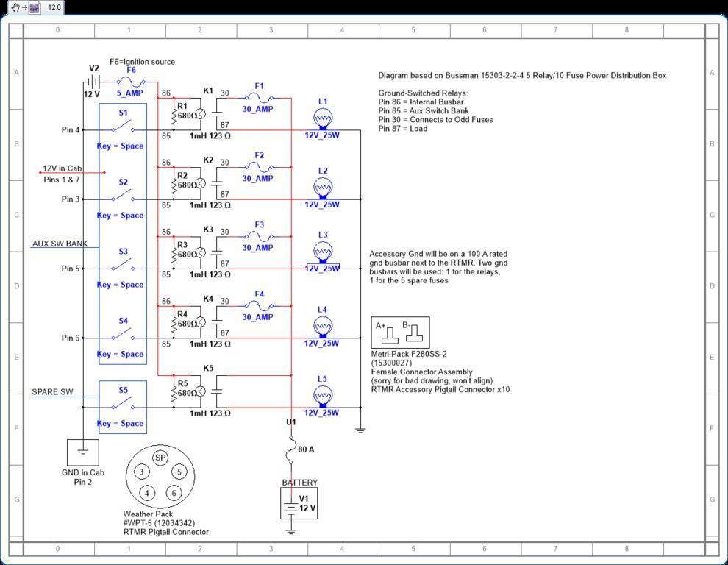Select resistor R1 symbol
The height and width of the screenshot is (565, 728).
tap(174, 115)
